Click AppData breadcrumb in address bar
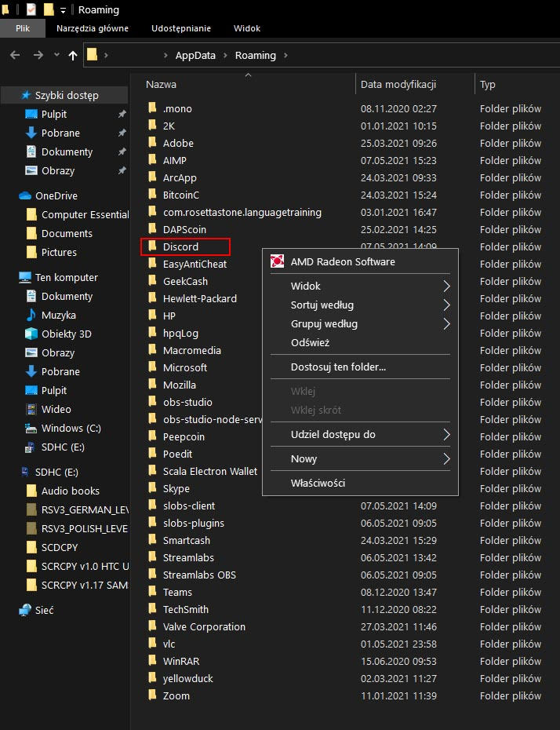The height and width of the screenshot is (730, 560). tap(195, 56)
